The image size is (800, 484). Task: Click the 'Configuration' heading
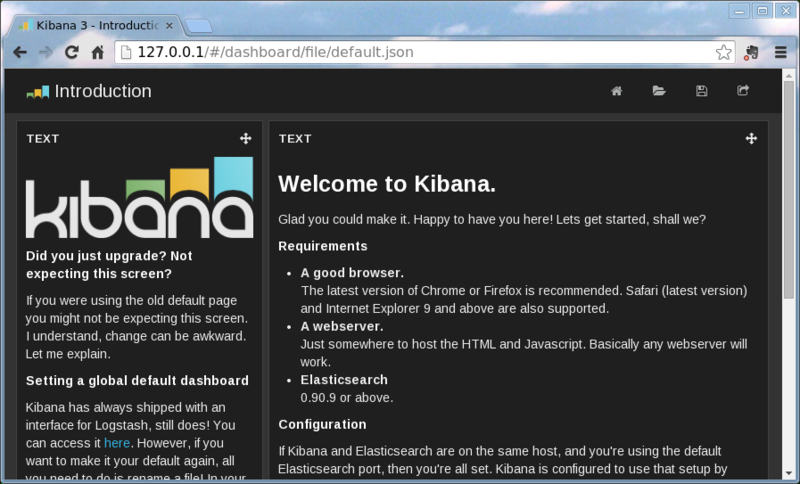coord(322,424)
